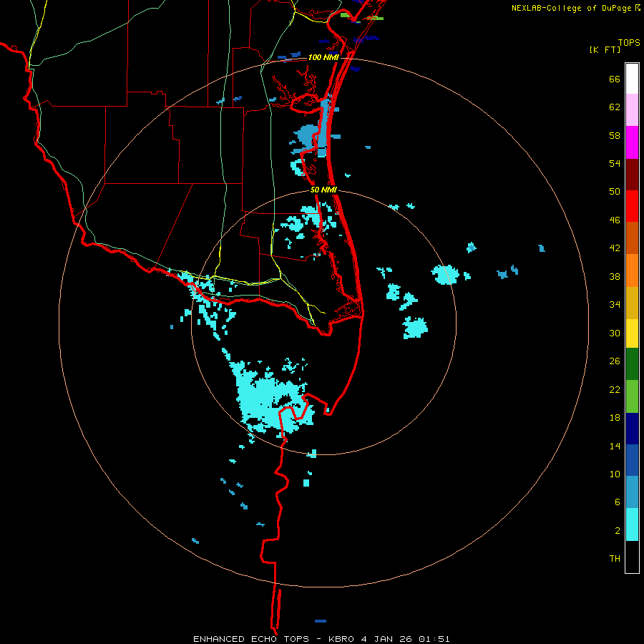Screen dimensions: 644x644
Task: Click the legend value 46
Action: 615,220
